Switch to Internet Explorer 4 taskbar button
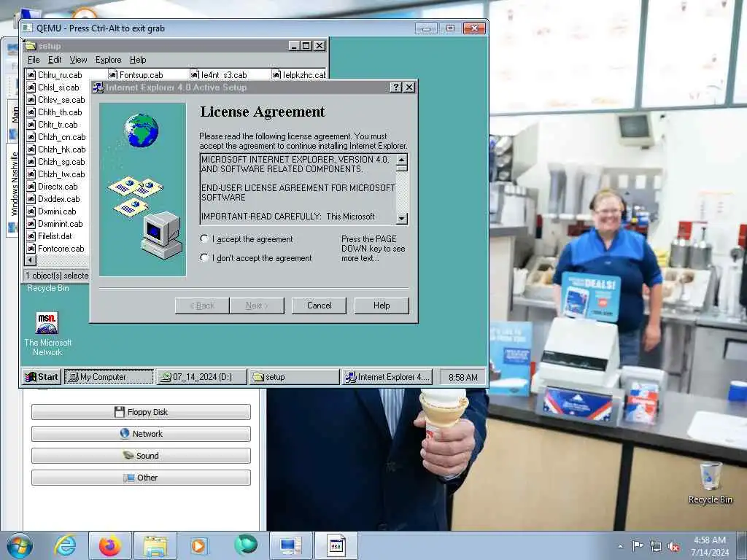The width and height of the screenshot is (747, 560). pos(387,377)
